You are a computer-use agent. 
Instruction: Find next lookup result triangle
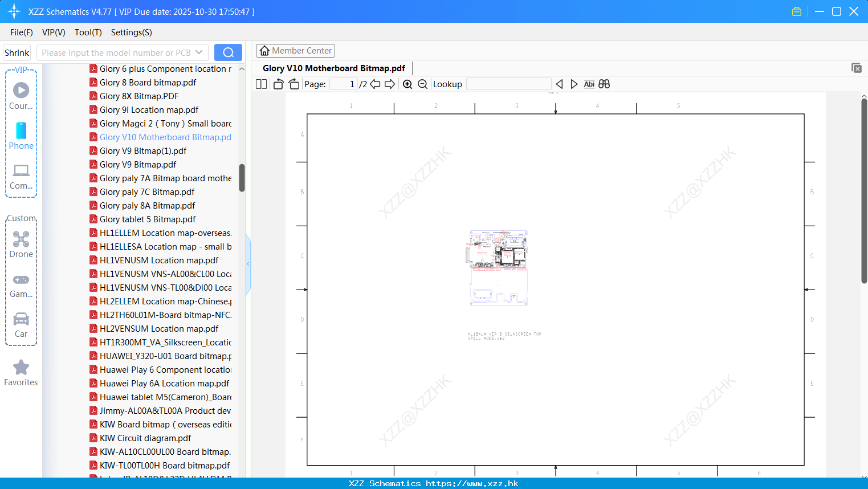point(574,84)
